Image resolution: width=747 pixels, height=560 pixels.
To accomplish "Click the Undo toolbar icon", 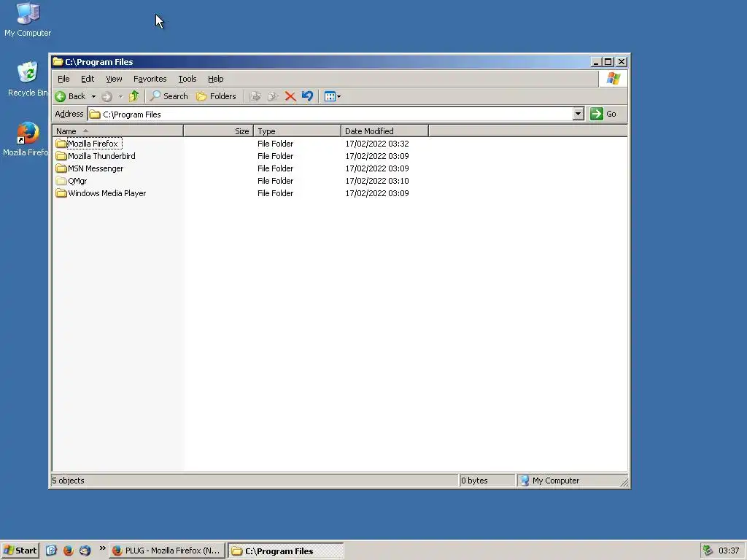I will click(307, 96).
